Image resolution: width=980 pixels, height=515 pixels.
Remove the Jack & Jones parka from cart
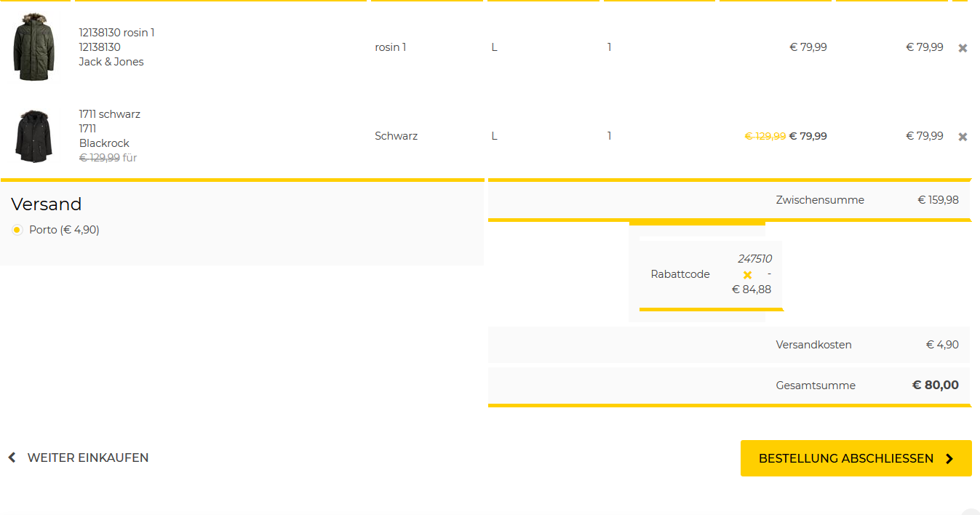point(963,48)
